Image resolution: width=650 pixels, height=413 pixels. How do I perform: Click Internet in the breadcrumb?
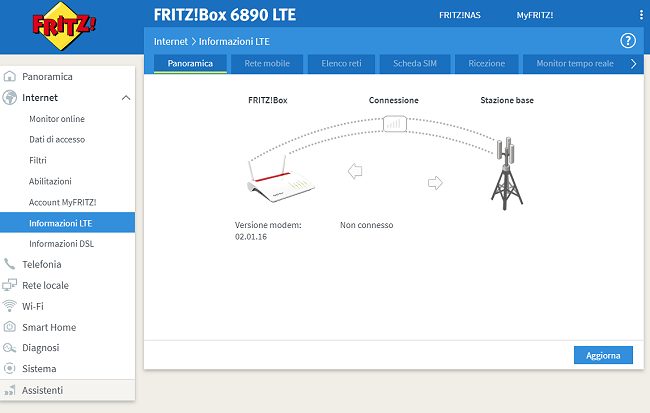point(170,41)
